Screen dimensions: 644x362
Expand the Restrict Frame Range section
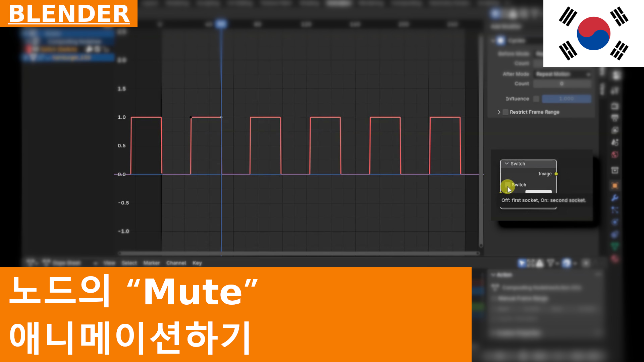tap(499, 112)
